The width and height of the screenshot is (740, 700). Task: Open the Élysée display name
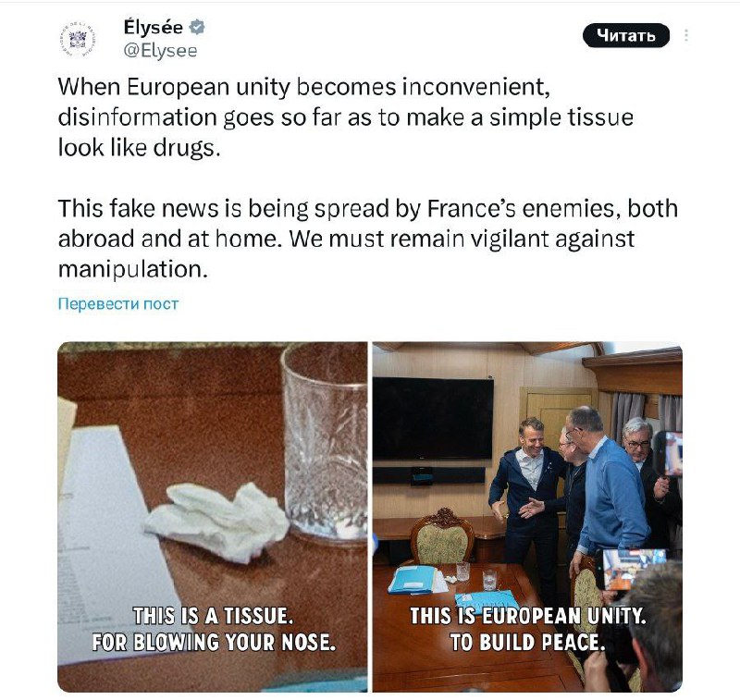click(153, 27)
